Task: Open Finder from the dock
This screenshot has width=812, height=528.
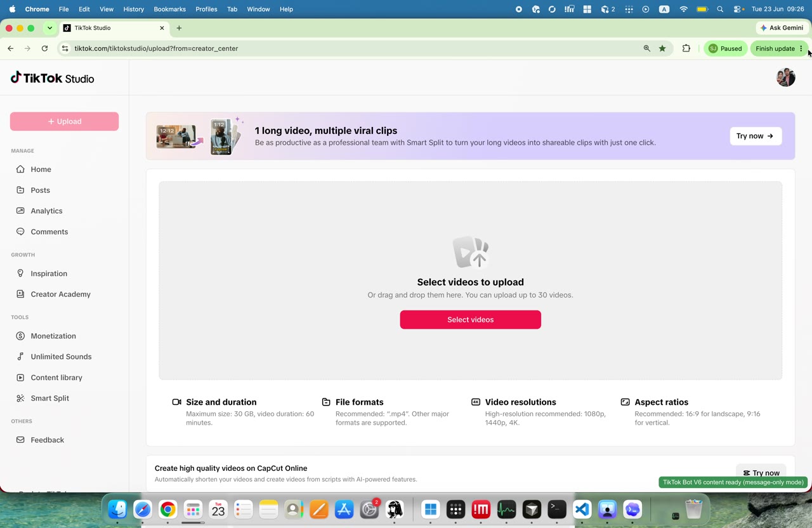Action: pyautogui.click(x=117, y=509)
